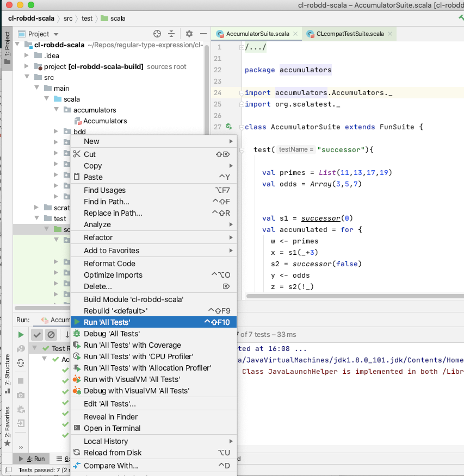Hide the Project panel with the minimize icon
This screenshot has width=464, height=476.
click(x=204, y=34)
